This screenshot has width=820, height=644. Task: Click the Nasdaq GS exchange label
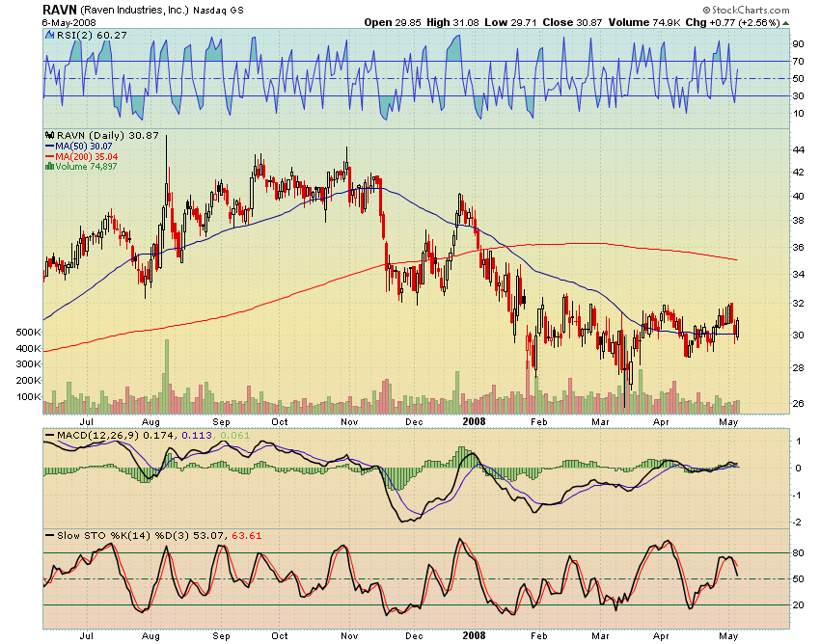click(x=219, y=11)
